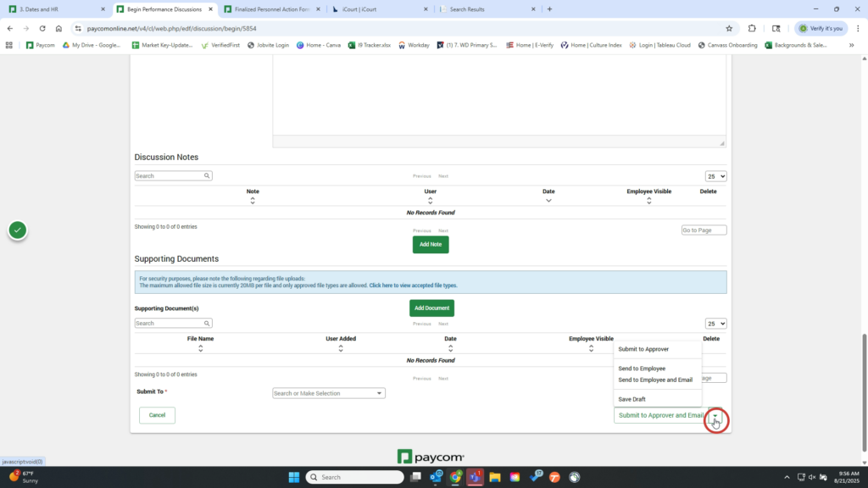Open the Submit To selection dropdown

(328, 393)
